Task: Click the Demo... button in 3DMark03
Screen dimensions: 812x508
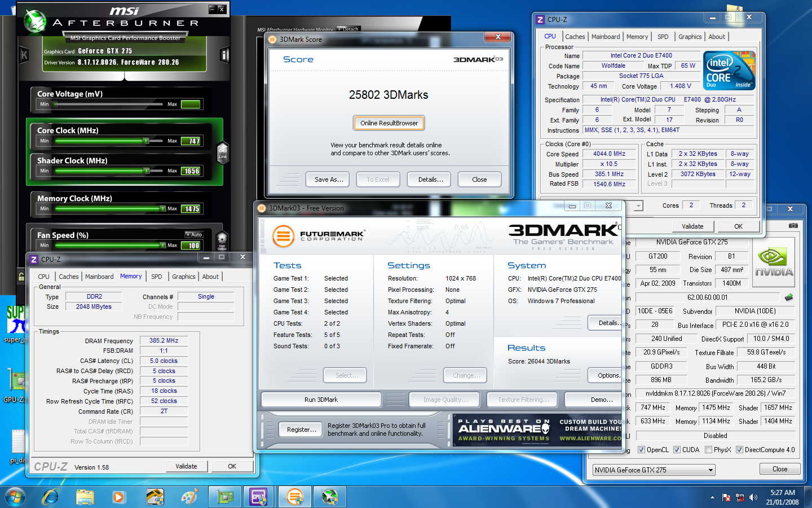Action: click(593, 400)
